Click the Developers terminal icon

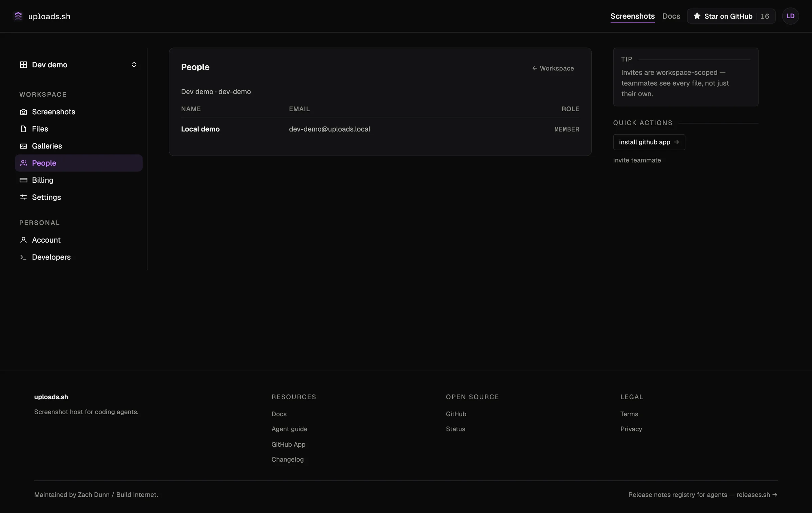pyautogui.click(x=23, y=257)
